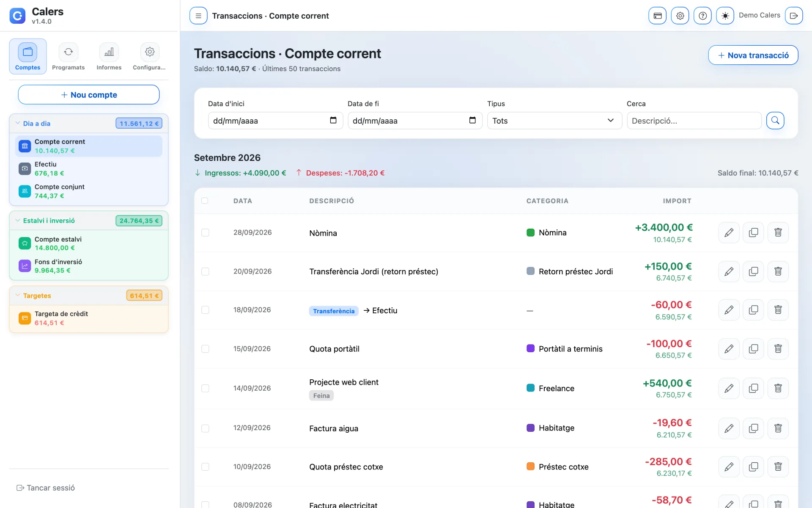Collapse the Targetes group

tap(18, 295)
